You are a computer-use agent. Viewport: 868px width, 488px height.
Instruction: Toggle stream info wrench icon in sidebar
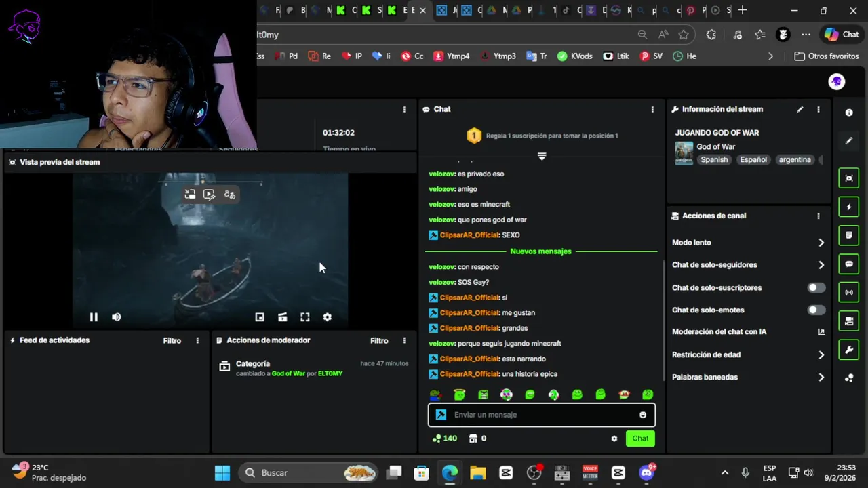(x=849, y=350)
